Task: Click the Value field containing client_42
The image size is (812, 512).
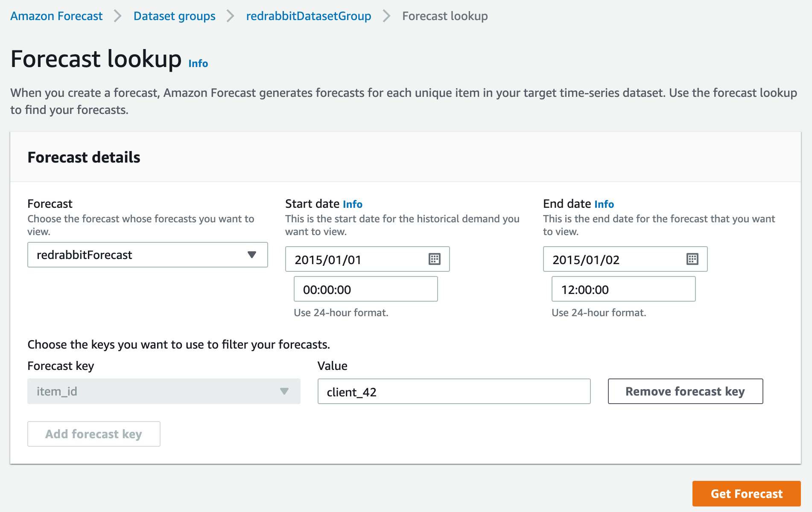Action: click(454, 391)
